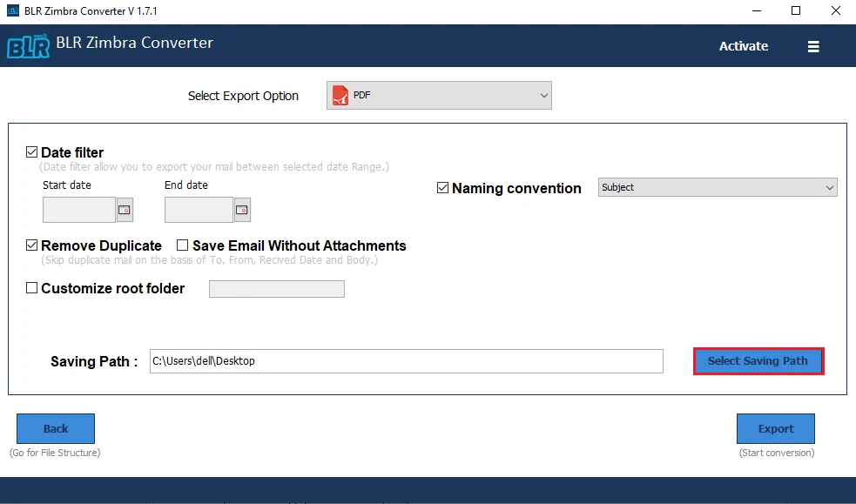Tick the Customize root folder checkbox
Viewport: 856px width, 504px height.
tap(32, 288)
